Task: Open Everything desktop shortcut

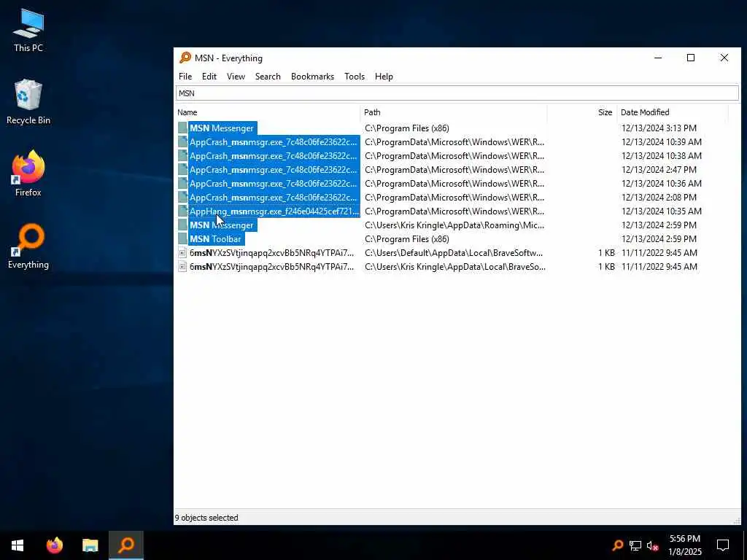Action: point(28,246)
